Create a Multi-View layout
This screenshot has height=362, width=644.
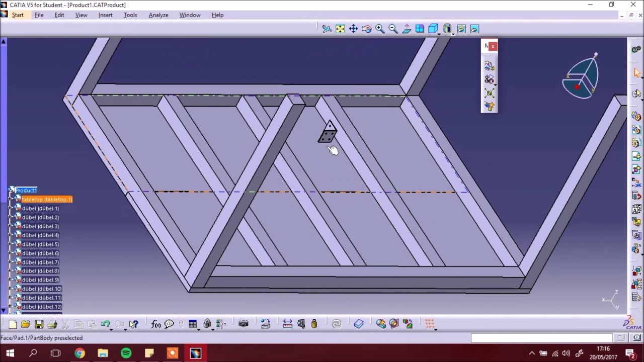click(x=420, y=29)
